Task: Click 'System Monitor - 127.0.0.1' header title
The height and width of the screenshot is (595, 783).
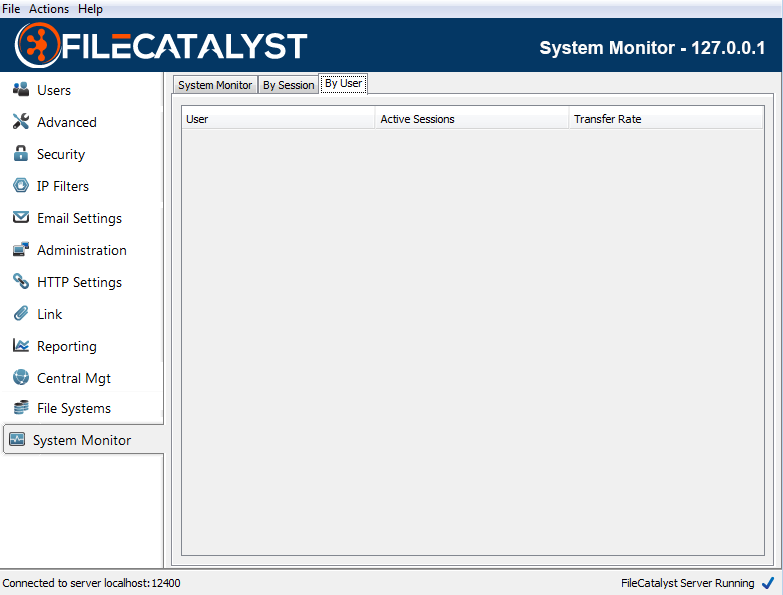Action: [x=652, y=48]
